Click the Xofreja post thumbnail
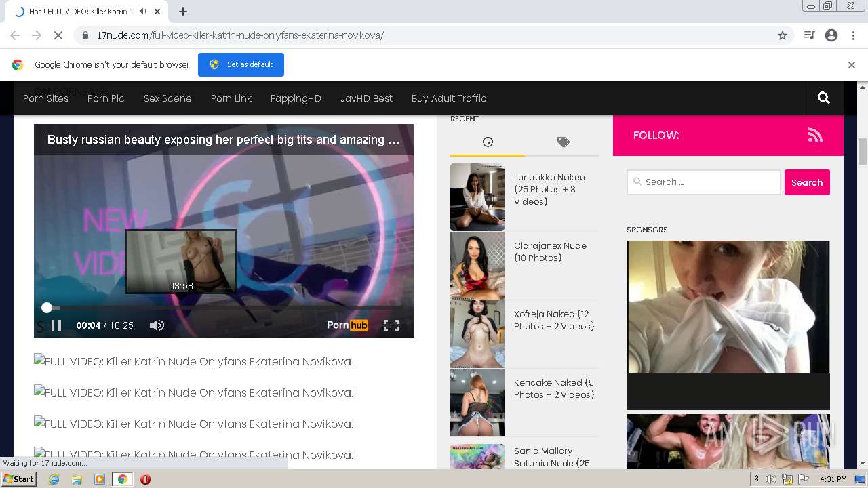Image resolution: width=868 pixels, height=488 pixels. pos(477,334)
